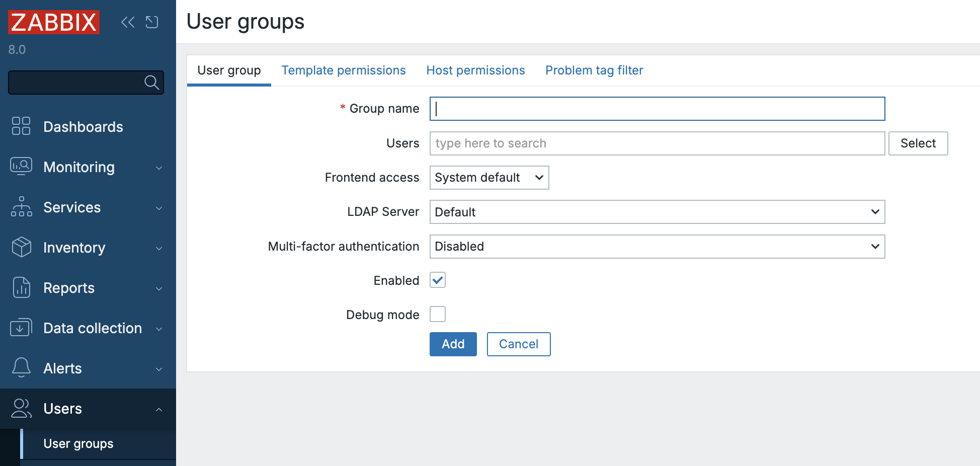Switch to the Template permissions tab
Screen dimensions: 980x466
point(344,70)
